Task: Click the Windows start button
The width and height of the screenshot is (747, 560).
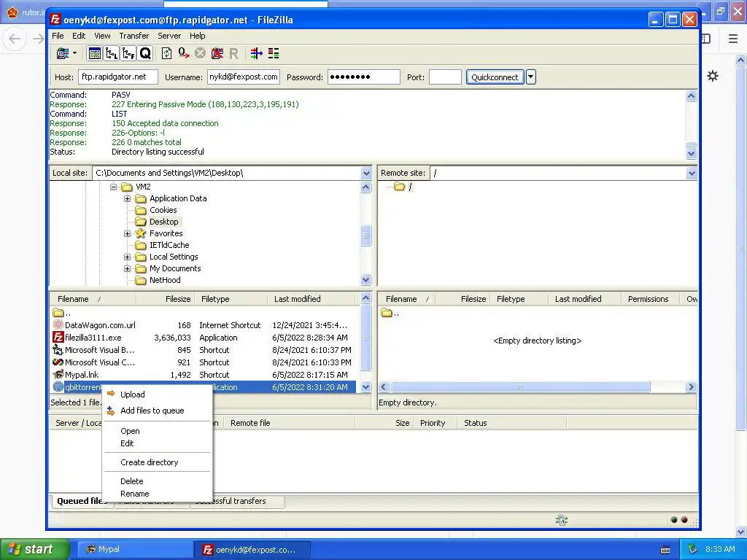Action: pos(35,549)
